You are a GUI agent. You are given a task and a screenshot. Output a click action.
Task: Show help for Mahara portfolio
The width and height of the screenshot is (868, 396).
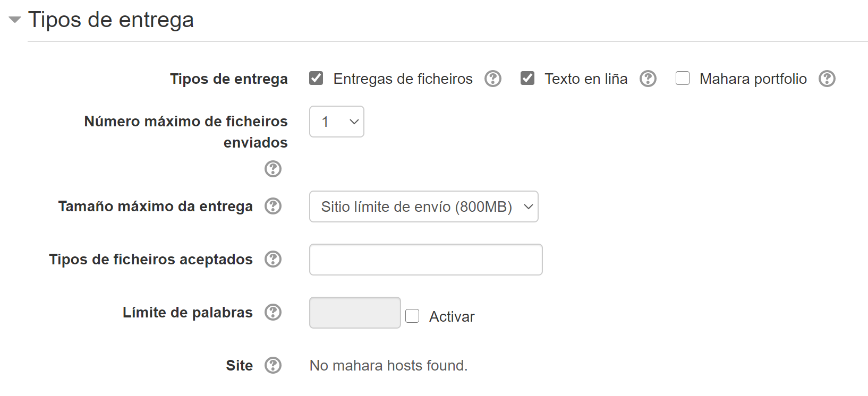click(x=827, y=79)
